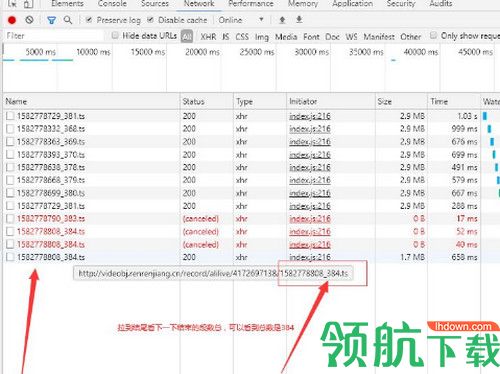Sort by the Size column header
The height and width of the screenshot is (374, 500).
pos(401,101)
